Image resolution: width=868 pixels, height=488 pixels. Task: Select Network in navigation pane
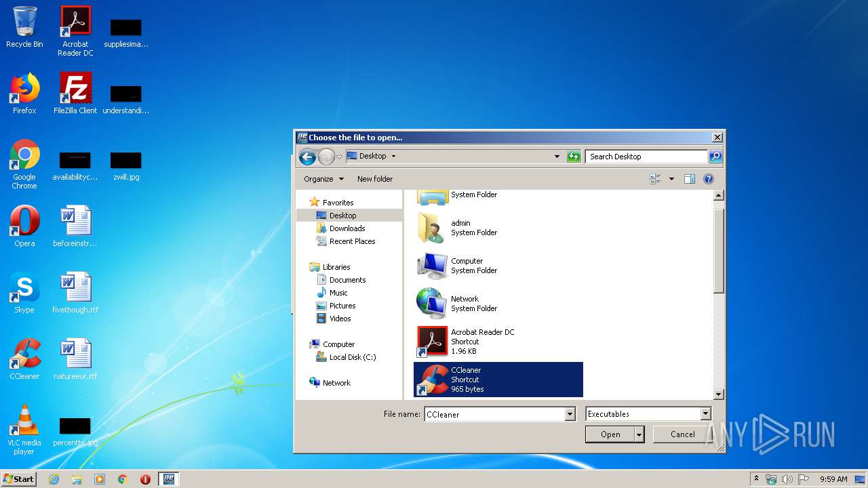[336, 383]
